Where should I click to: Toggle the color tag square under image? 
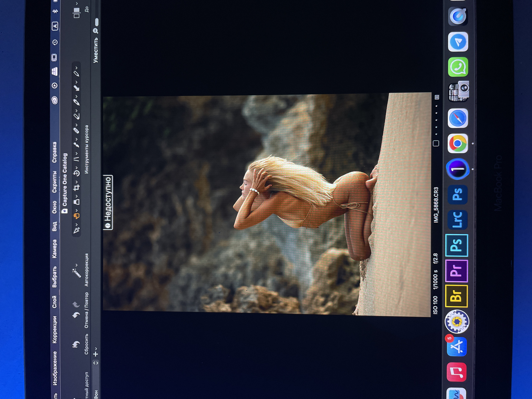[436, 143]
